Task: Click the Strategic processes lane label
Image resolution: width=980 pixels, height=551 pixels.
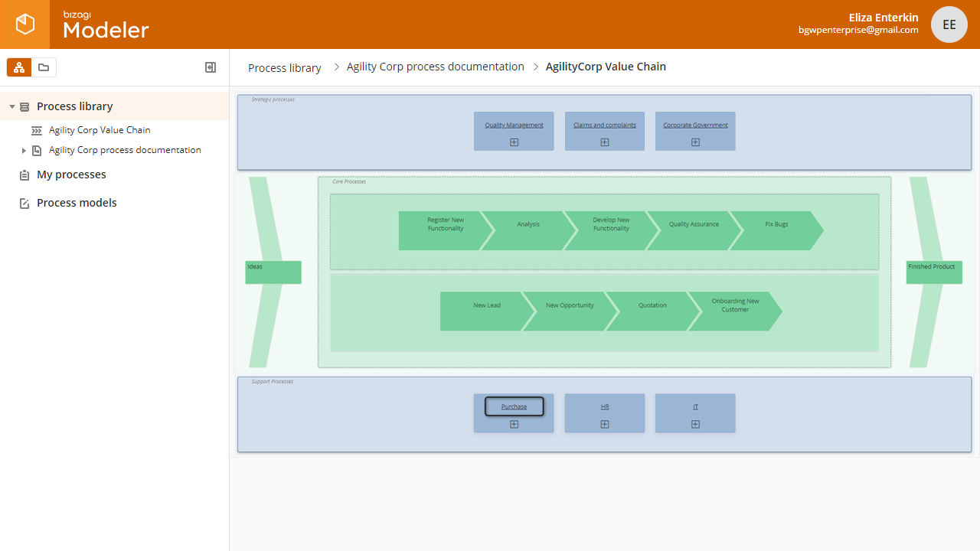Action: [x=273, y=99]
